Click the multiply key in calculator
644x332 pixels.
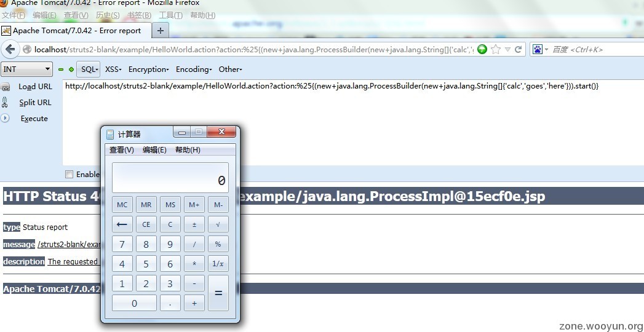(194, 264)
